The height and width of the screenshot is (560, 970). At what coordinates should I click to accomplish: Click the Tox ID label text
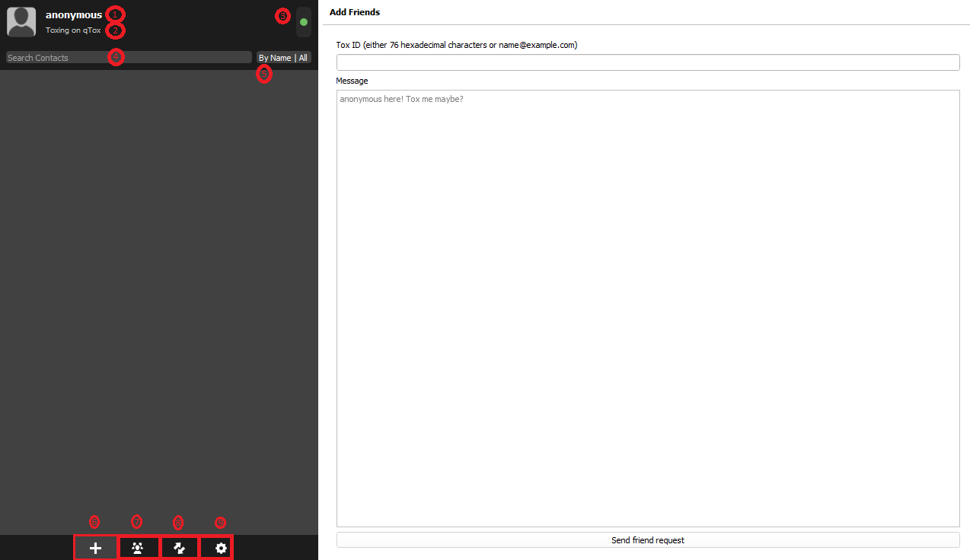click(x=456, y=45)
